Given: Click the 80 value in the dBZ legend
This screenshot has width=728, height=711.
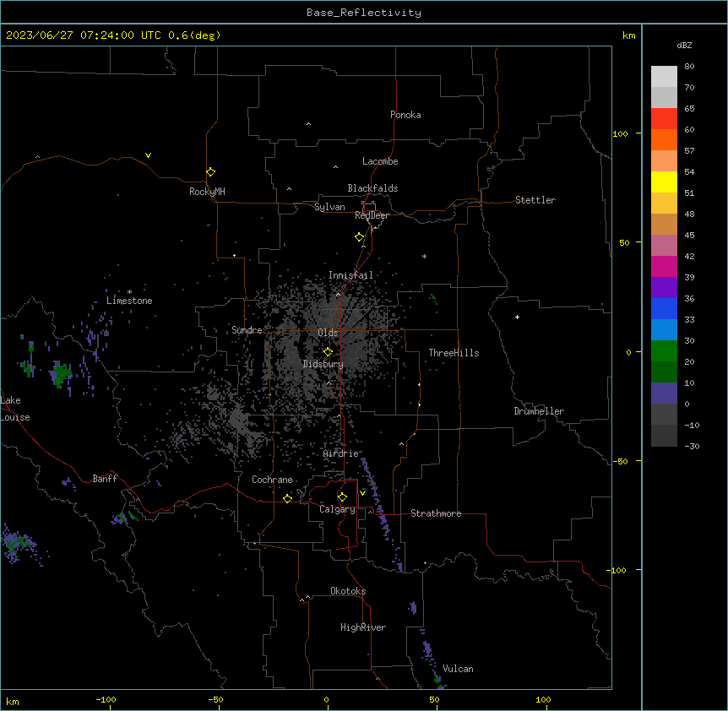Looking at the screenshot, I should tap(689, 67).
